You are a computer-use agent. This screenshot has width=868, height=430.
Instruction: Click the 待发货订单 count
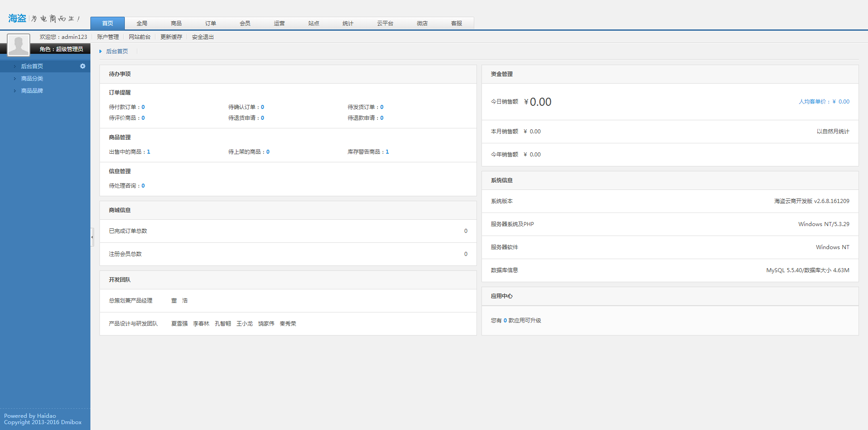(382, 107)
